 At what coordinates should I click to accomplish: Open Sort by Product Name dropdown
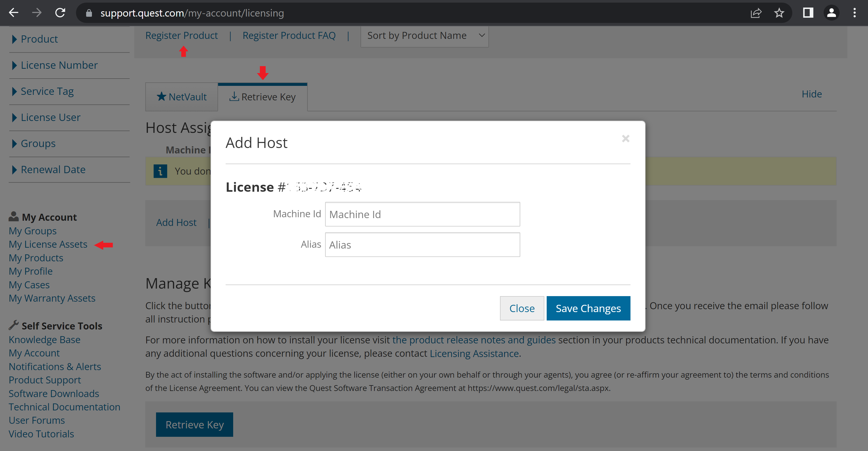click(424, 36)
